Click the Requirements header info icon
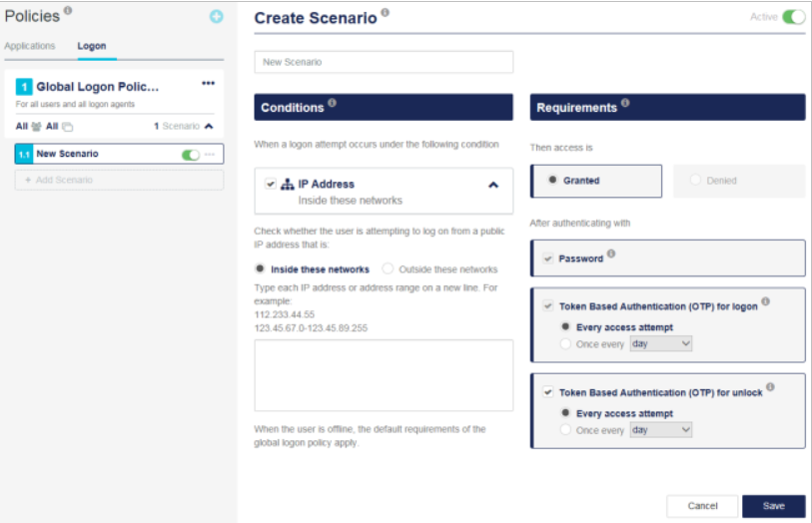 (625, 103)
